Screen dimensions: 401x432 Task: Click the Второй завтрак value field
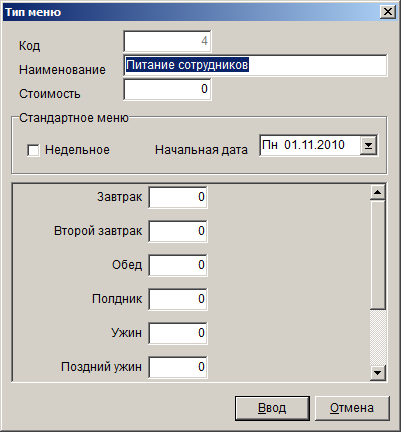click(178, 231)
